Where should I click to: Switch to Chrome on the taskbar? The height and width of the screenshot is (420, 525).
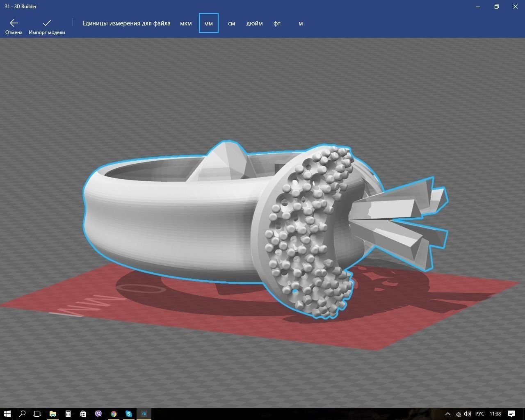tap(114, 414)
